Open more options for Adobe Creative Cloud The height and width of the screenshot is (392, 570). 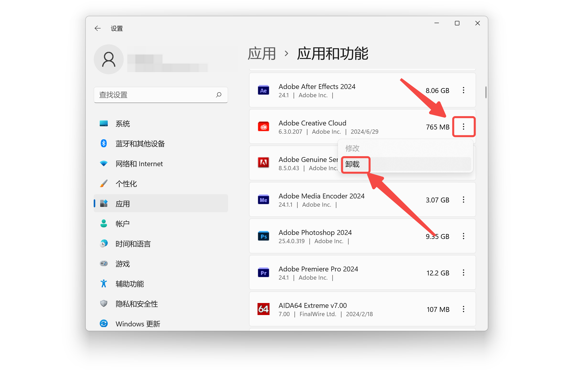click(x=464, y=127)
